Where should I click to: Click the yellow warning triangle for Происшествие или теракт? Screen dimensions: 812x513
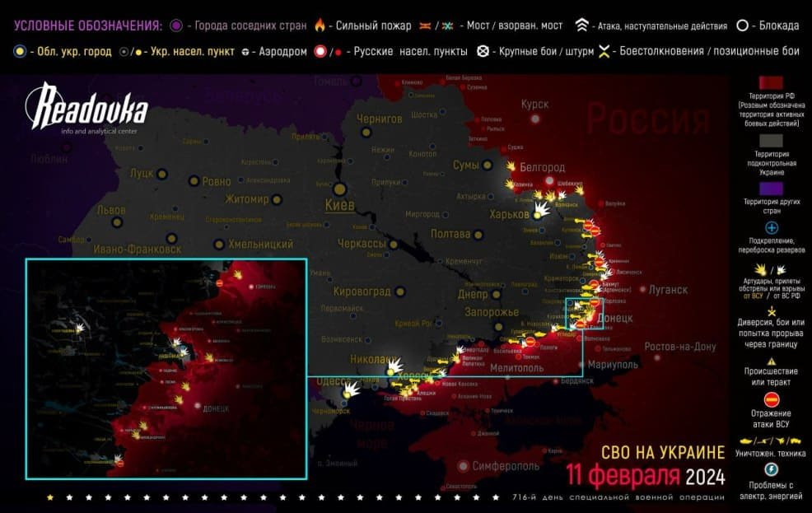click(772, 361)
